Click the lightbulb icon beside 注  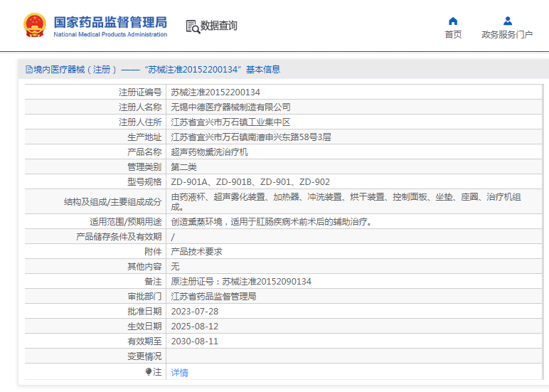(x=149, y=371)
